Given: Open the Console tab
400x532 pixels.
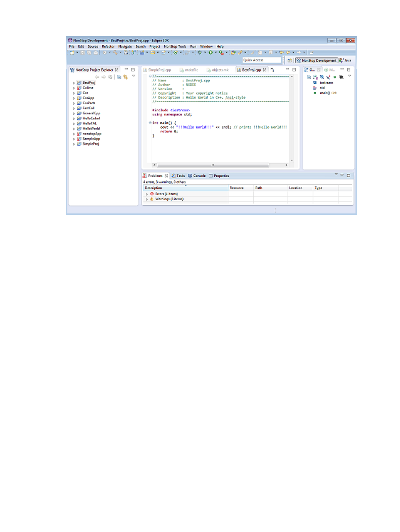Looking at the screenshot, I should point(197,176).
